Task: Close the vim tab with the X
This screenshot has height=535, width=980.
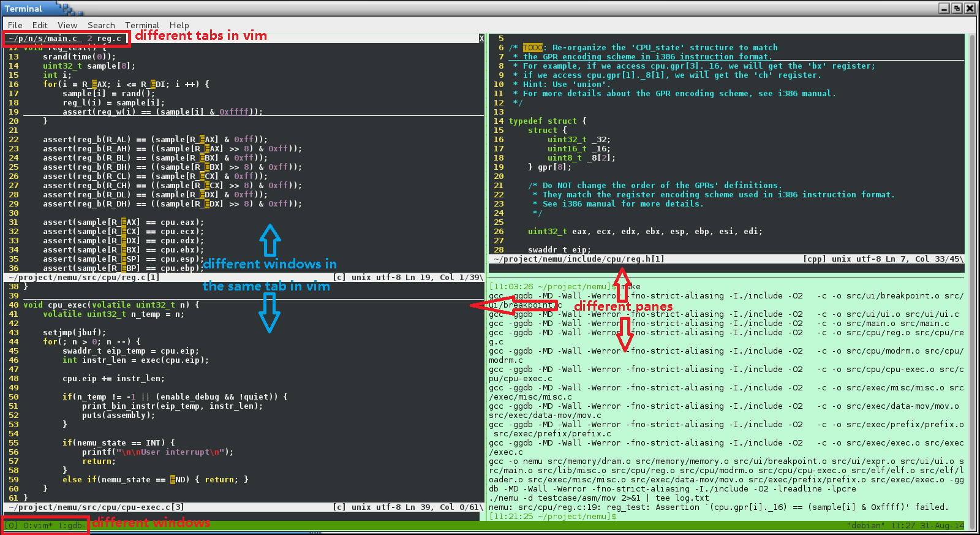Action: 481,39
